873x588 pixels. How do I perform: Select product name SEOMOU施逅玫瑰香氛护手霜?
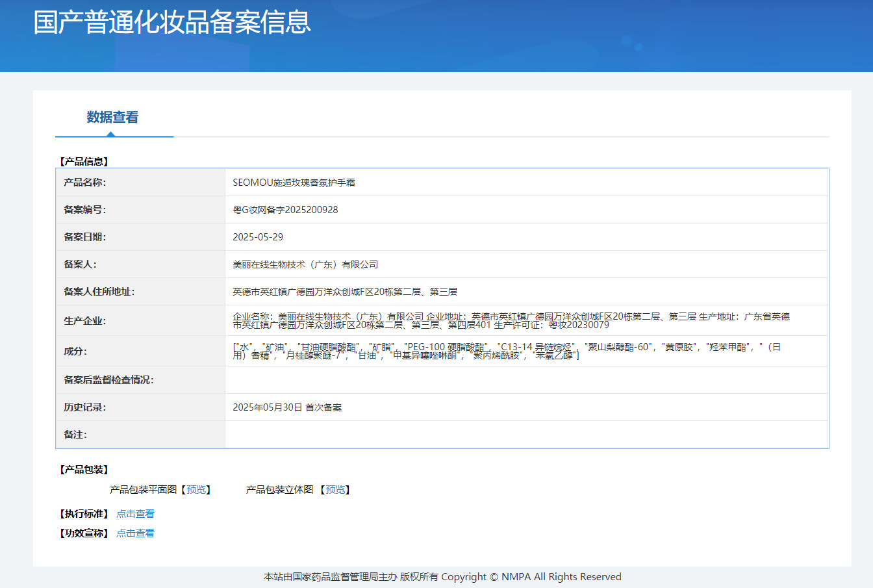[x=294, y=183]
